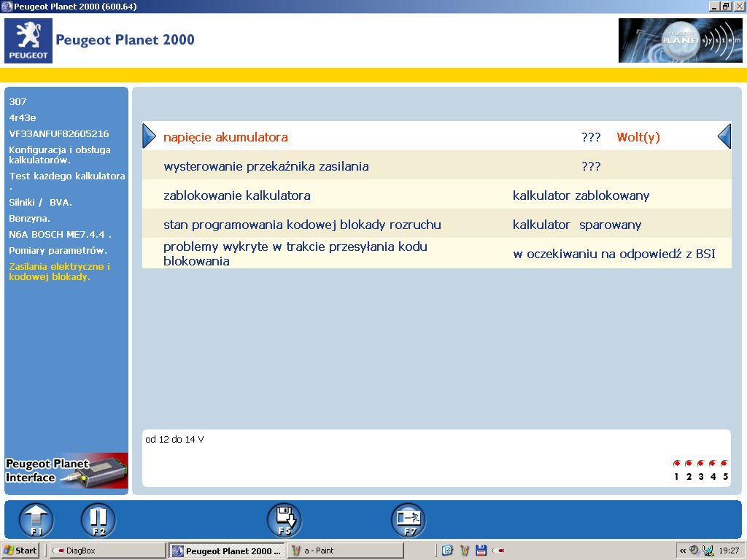Click the blue left-pointing arrow beside Wolt(y)
This screenshot has width=747, height=560.
click(x=724, y=136)
